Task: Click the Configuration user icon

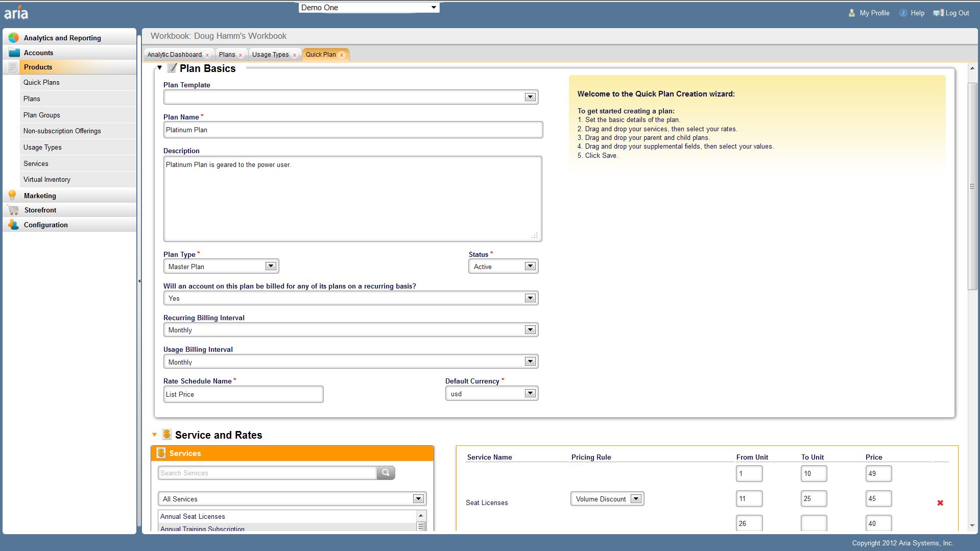Action: click(x=13, y=225)
